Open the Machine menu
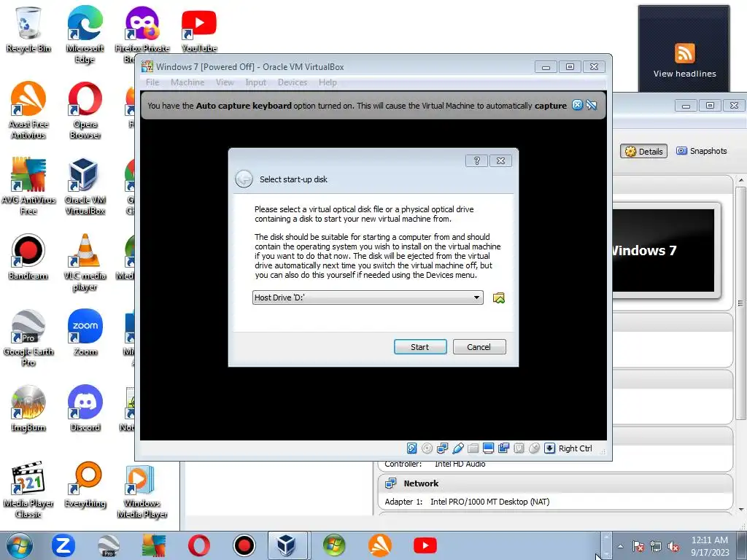This screenshot has height=560, width=747. (x=187, y=82)
